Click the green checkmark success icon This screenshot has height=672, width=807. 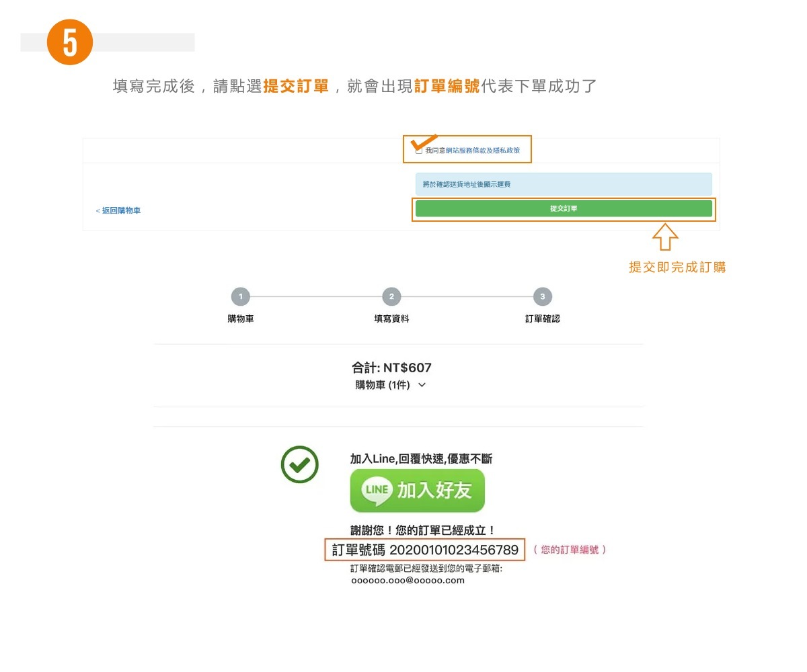(x=300, y=464)
